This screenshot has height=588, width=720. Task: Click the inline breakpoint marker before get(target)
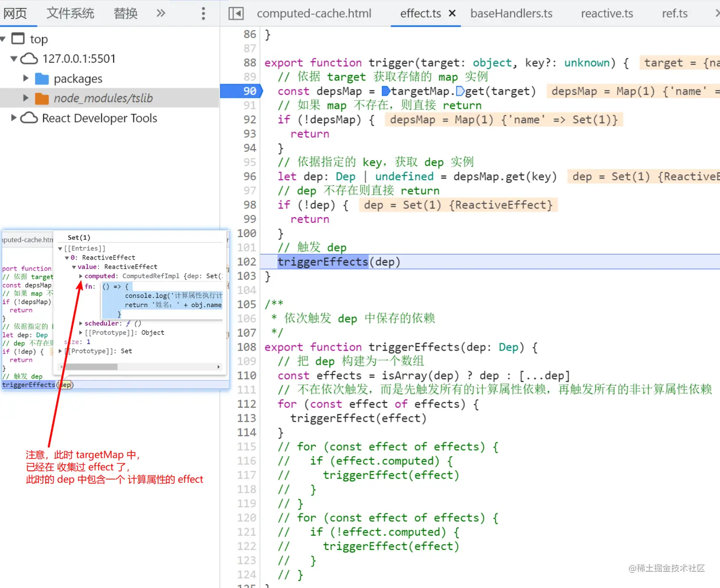460,91
